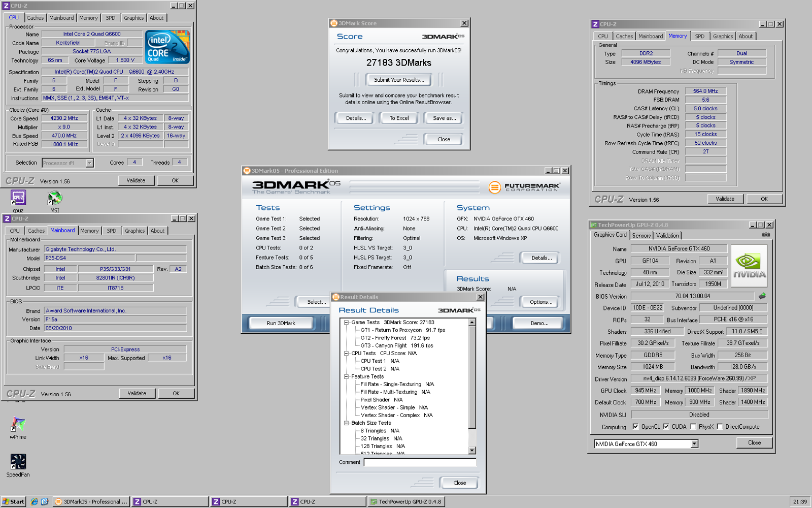Click the Intel Core 2 Quad logo
The height and width of the screenshot is (508, 812).
167,47
